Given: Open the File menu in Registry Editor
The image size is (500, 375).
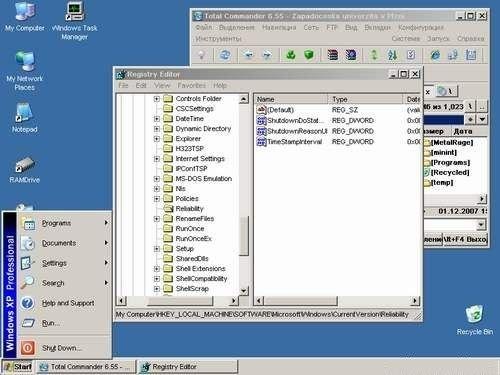Looking at the screenshot, I should point(123,85).
